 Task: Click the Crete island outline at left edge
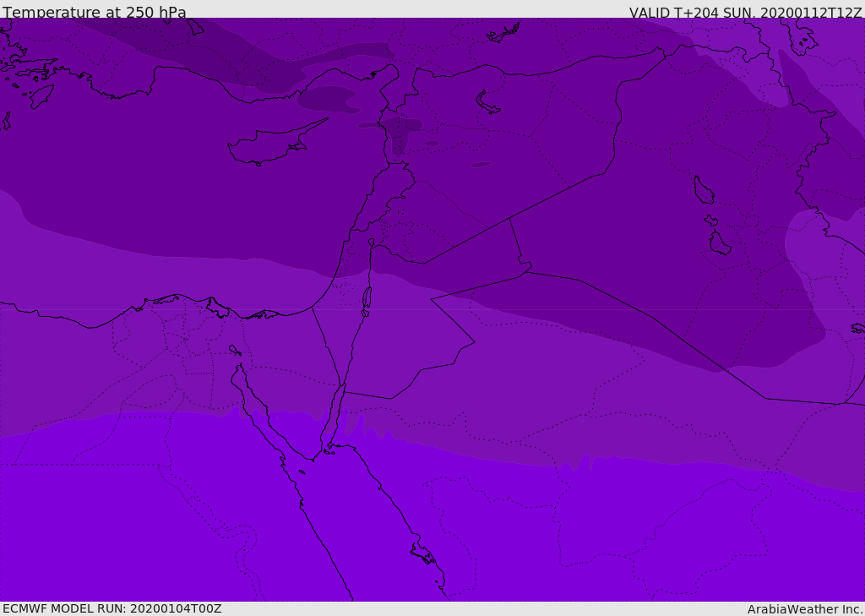coord(5,120)
